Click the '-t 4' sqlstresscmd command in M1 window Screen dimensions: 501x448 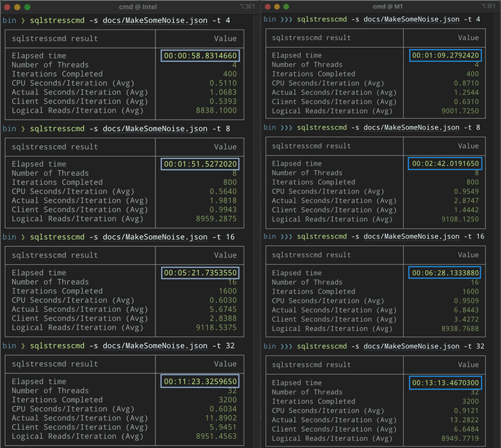pyautogui.click(x=389, y=19)
